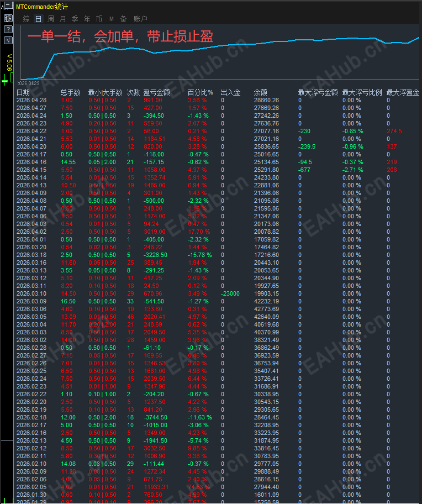Click the 总手数 column header
The width and height of the screenshot is (422, 504).
70,93
